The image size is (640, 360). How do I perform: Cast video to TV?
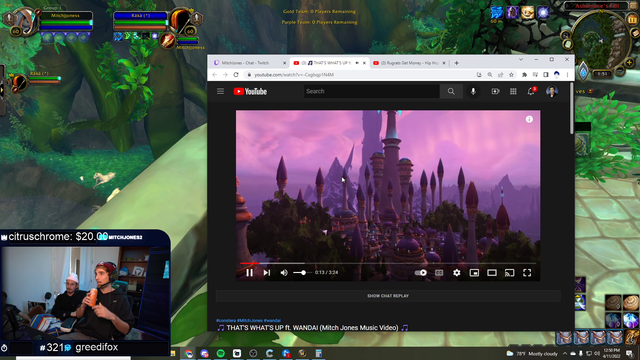coord(509,273)
